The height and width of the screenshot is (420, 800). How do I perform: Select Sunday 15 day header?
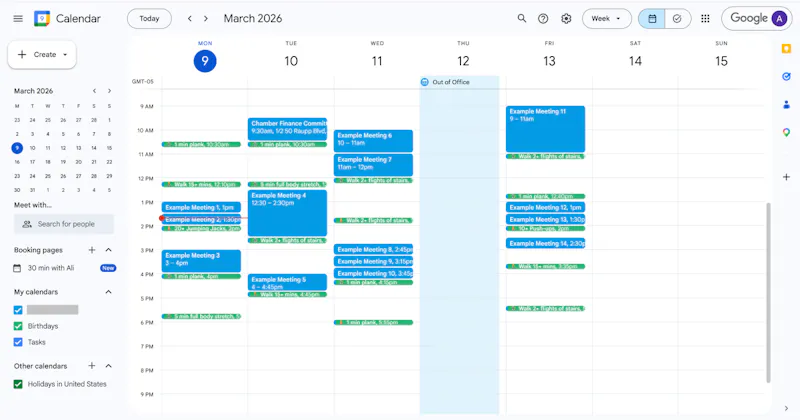pyautogui.click(x=721, y=61)
